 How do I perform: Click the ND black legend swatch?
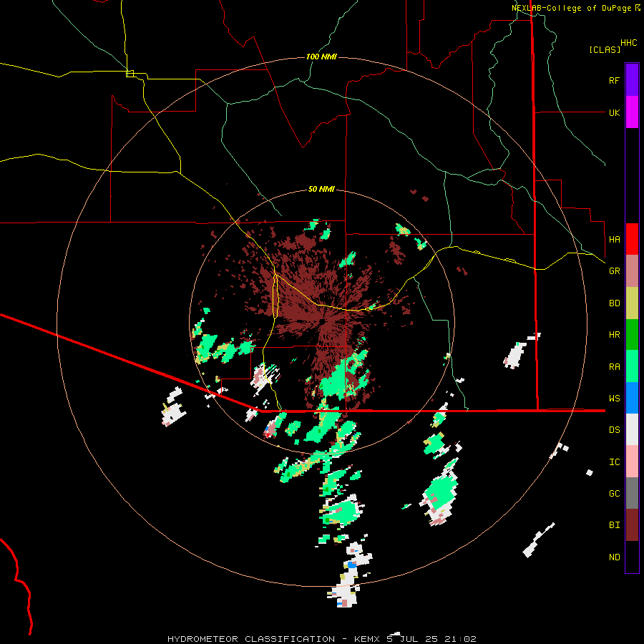632,557
